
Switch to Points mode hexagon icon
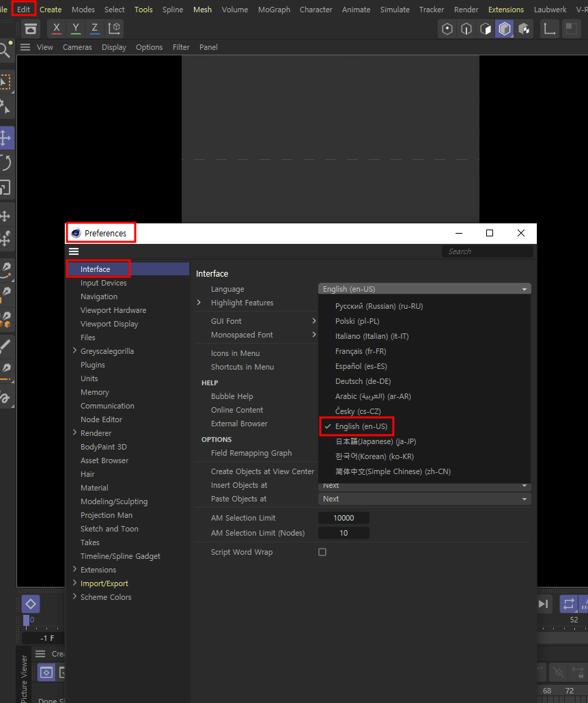tap(447, 29)
